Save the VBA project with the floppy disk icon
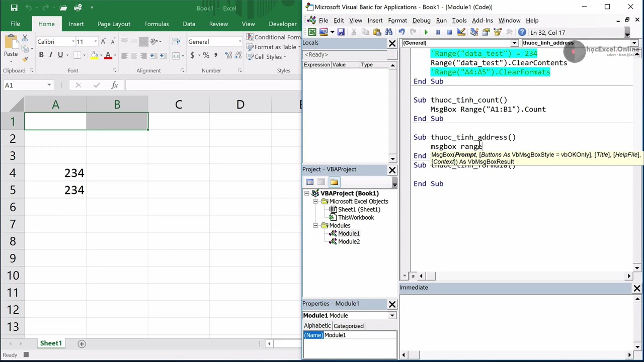The height and width of the screenshot is (362, 644). (x=341, y=32)
